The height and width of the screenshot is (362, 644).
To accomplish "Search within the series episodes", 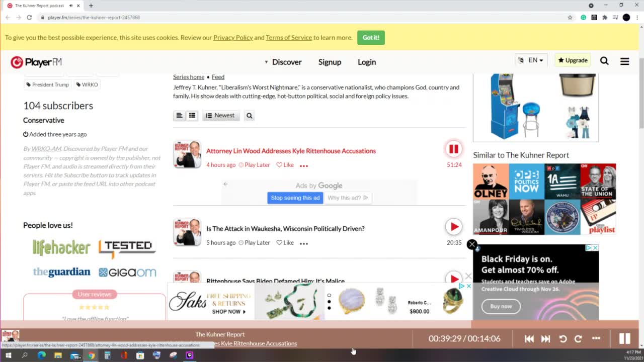I will point(249,116).
